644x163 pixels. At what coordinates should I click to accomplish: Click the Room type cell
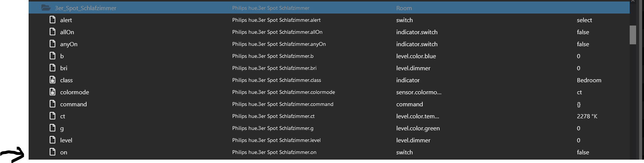404,8
